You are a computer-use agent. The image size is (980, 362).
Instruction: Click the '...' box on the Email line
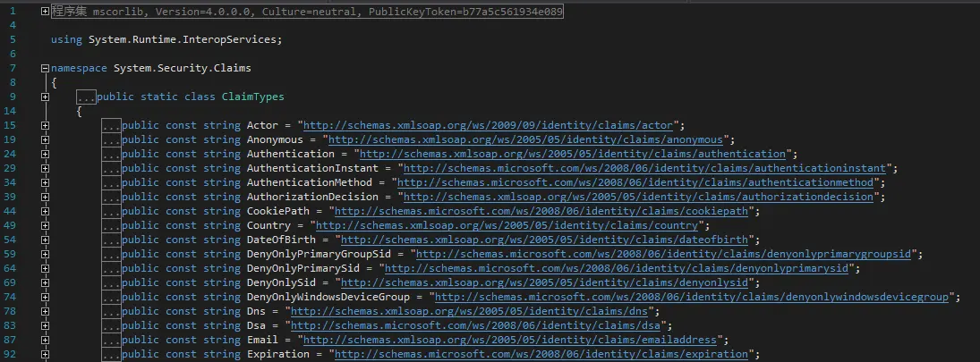click(111, 341)
